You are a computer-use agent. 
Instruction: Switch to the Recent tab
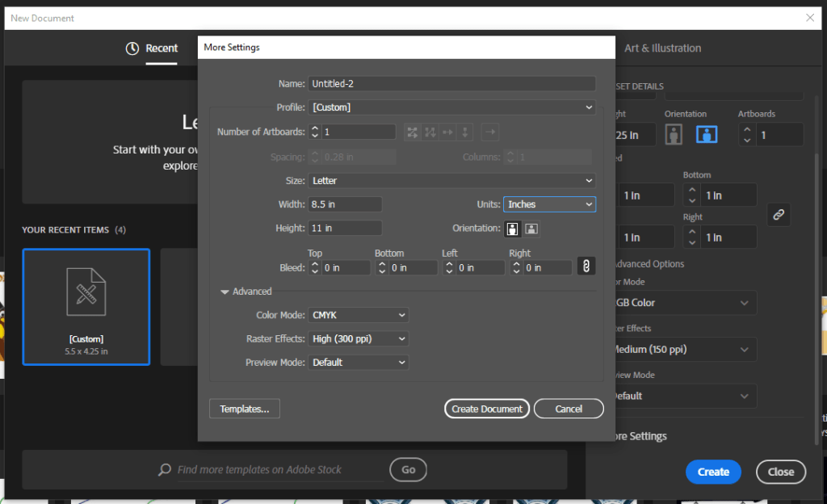153,48
